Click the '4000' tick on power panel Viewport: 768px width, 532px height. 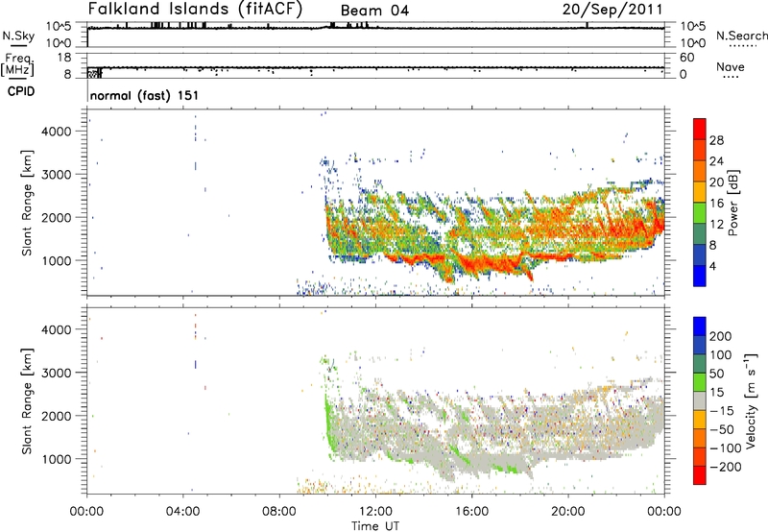[x=57, y=132]
